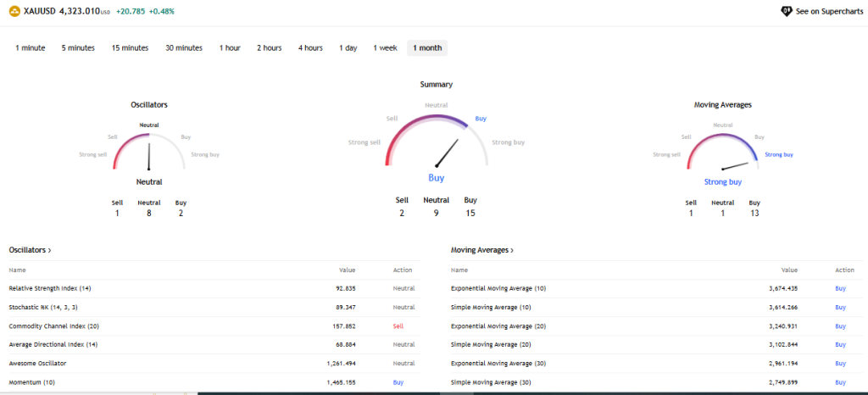This screenshot has width=868, height=395.
Task: Click the Oscillators Neutral count 8
Action: pyautogui.click(x=149, y=213)
